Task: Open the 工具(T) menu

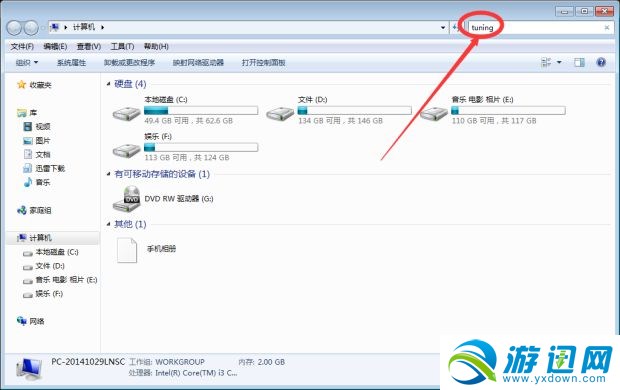Action: 122,47
